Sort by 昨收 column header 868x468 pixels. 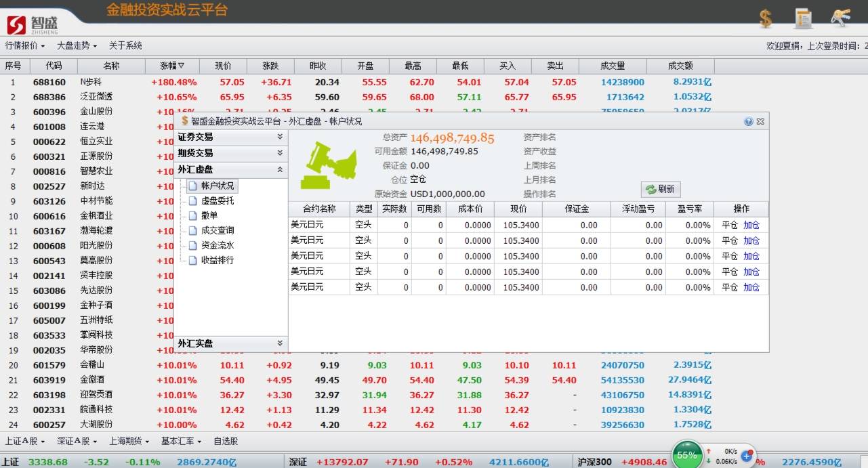coord(318,66)
